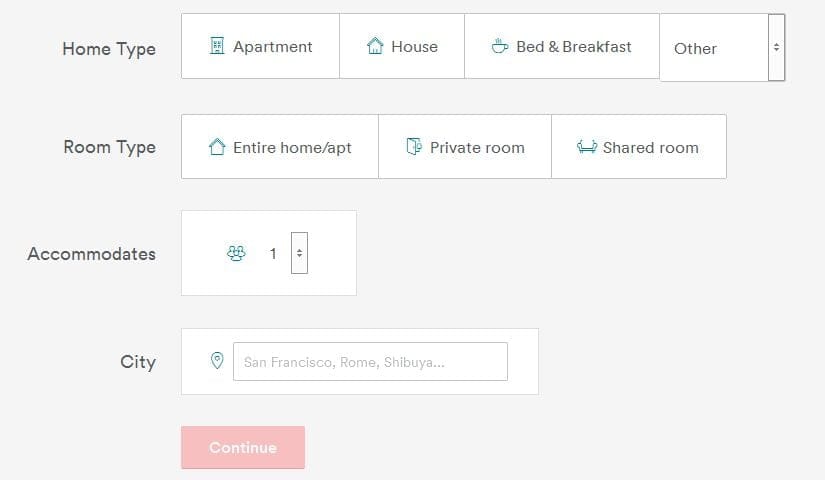Choose the House home type option
This screenshot has width=825, height=480.
(x=402, y=46)
